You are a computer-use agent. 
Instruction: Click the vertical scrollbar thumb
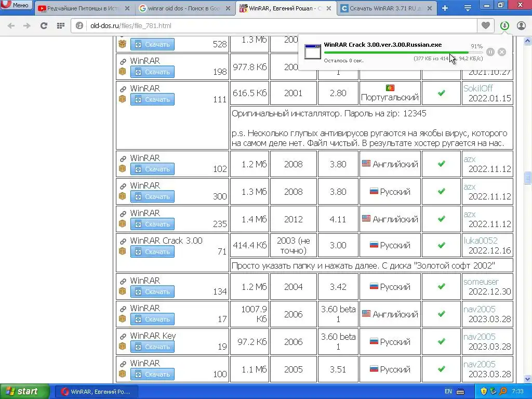tap(527, 178)
